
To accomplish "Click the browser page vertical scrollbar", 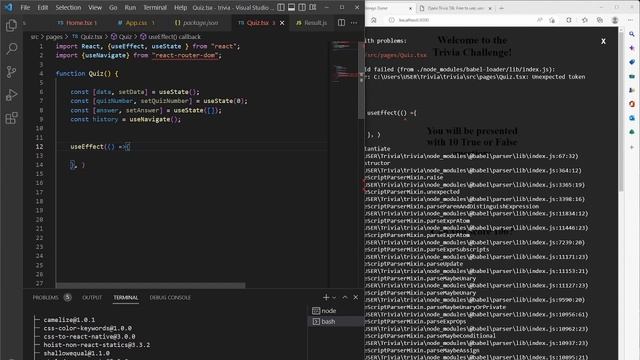I will 621,110.
